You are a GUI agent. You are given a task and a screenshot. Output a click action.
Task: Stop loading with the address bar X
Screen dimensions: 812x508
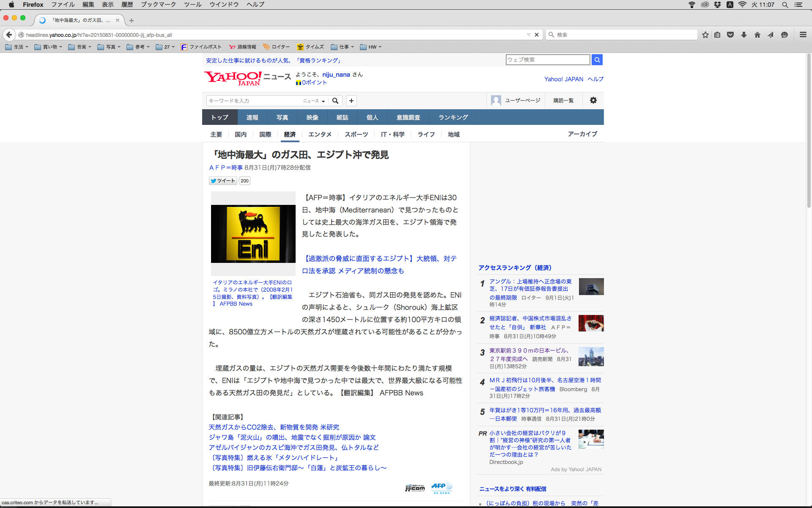tap(537, 35)
